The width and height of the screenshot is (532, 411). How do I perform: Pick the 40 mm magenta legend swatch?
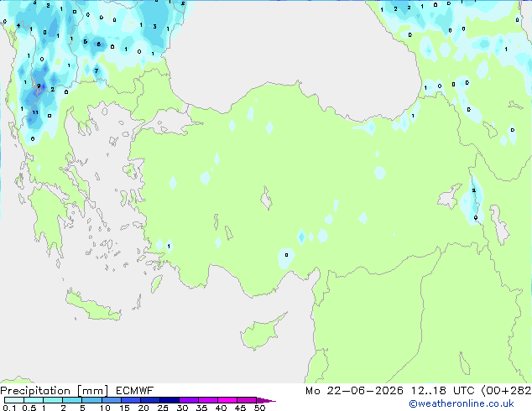coord(227,400)
